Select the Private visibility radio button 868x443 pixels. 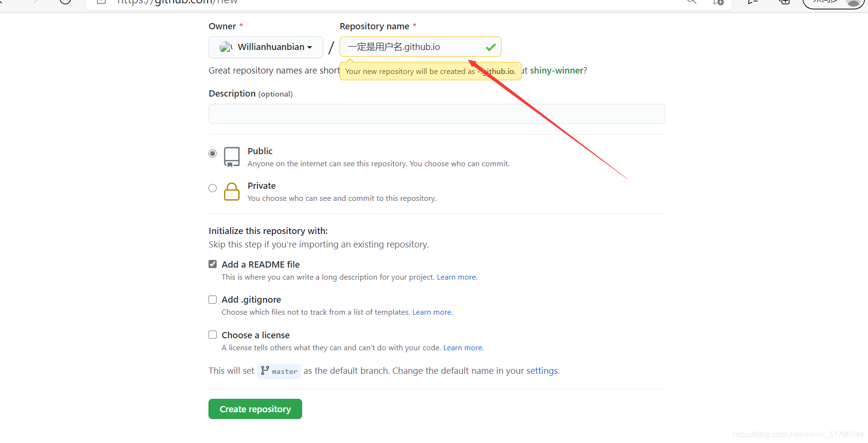click(x=213, y=188)
